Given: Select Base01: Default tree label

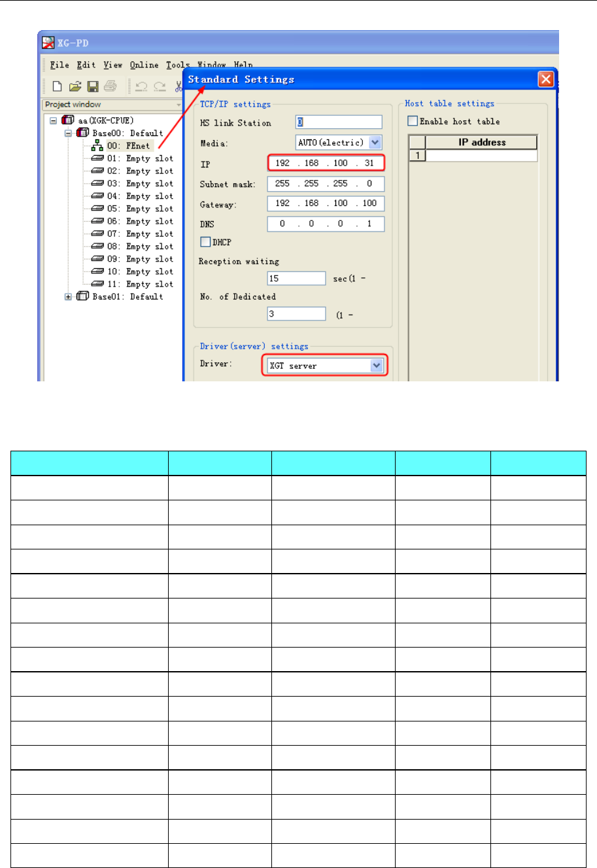Looking at the screenshot, I should [x=128, y=296].
